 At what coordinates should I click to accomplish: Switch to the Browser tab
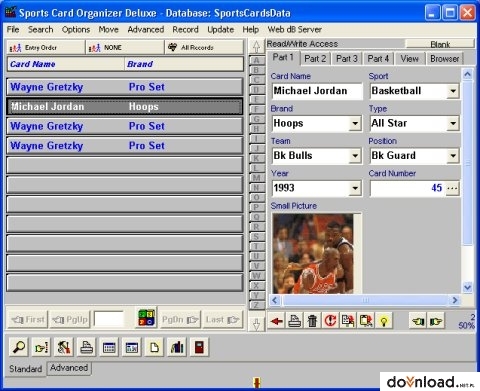(445, 59)
